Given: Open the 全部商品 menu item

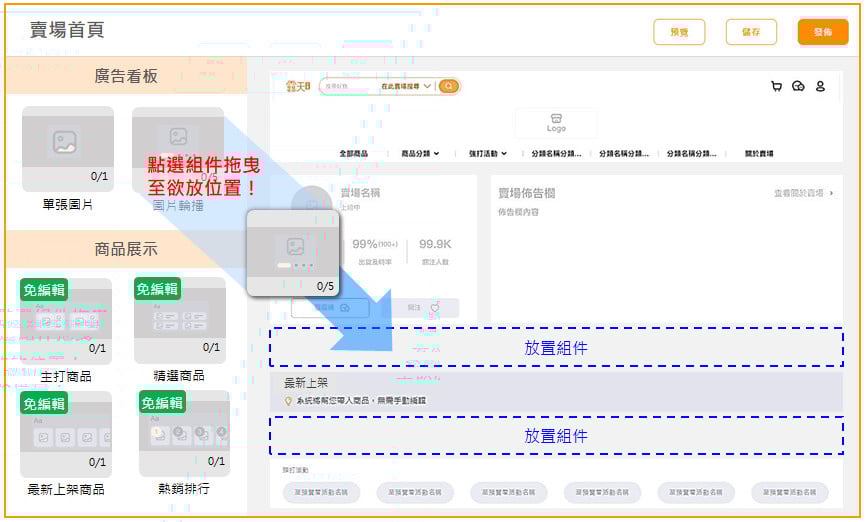Looking at the screenshot, I should coord(354,154).
